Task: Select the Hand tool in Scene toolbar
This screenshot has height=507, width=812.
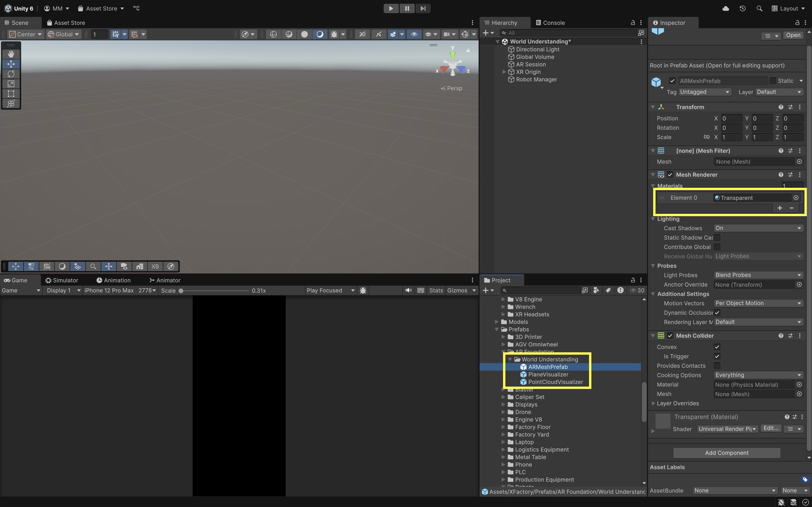Action: (x=11, y=54)
